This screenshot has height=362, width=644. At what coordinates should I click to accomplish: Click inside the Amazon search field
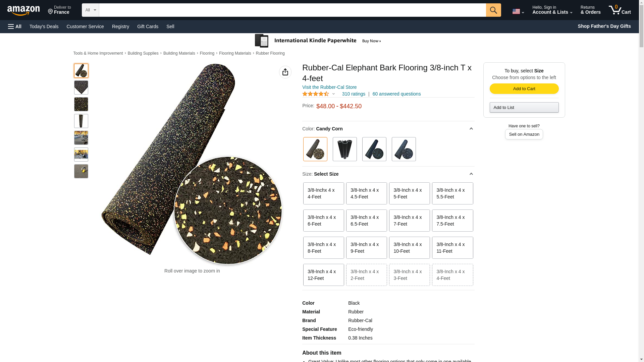pos(292,10)
